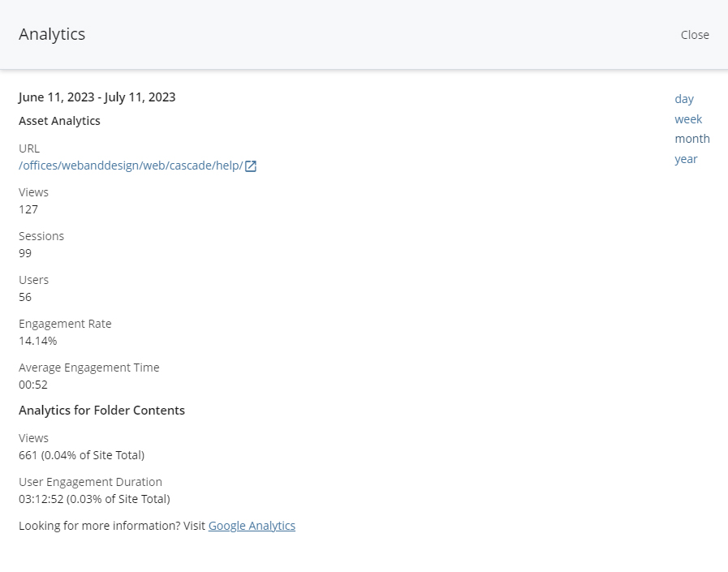The width and height of the screenshot is (728, 572).
Task: Open the /offices/webanddesign/web/cascade/help/ URL link
Action: pos(131,166)
